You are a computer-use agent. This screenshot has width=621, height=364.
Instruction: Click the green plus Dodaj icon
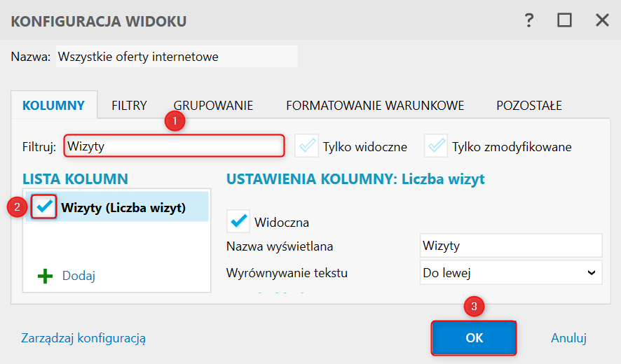tap(46, 276)
